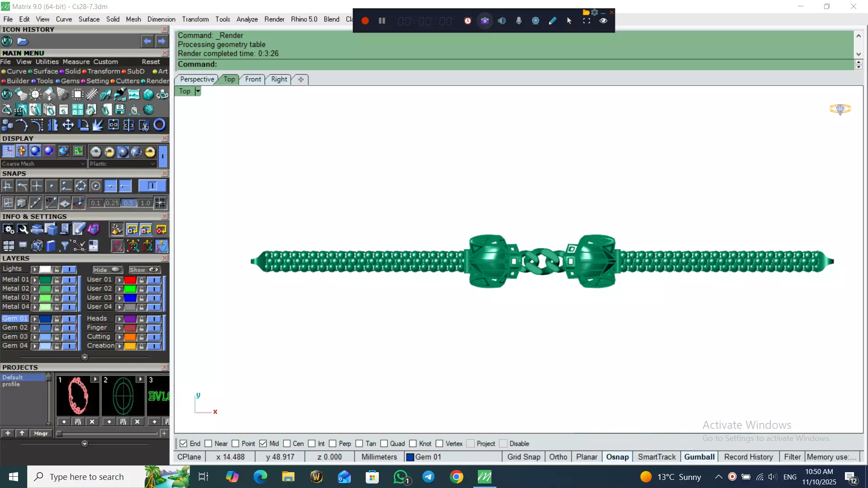Select project thumbnail 1 pink ring
The image size is (868, 488).
click(78, 396)
